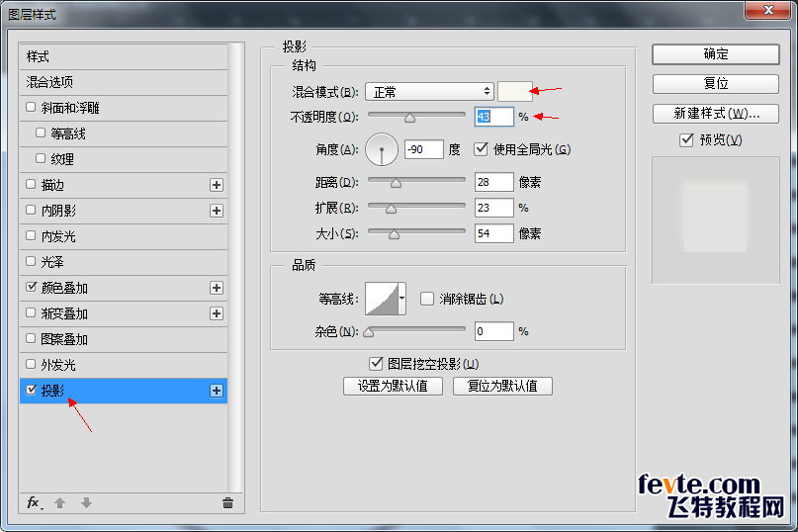Enable 等高线 sub-option checkbox
798x532 pixels.
tap(41, 133)
